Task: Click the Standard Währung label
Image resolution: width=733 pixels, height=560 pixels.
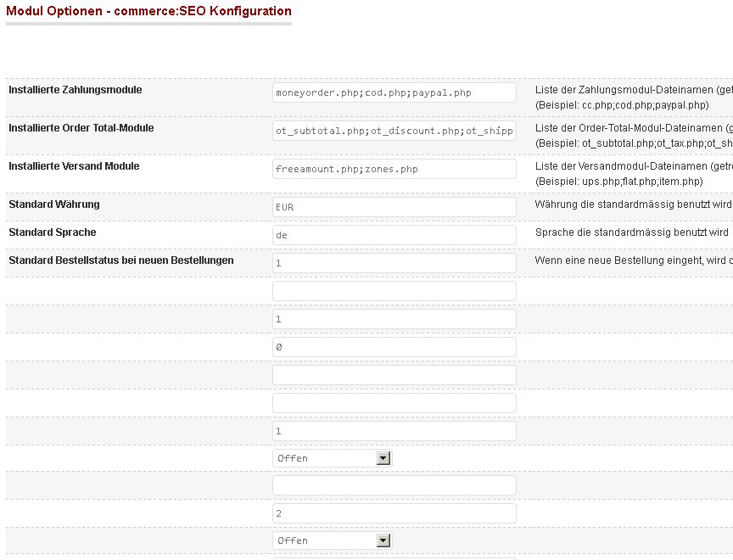Action: point(54,204)
